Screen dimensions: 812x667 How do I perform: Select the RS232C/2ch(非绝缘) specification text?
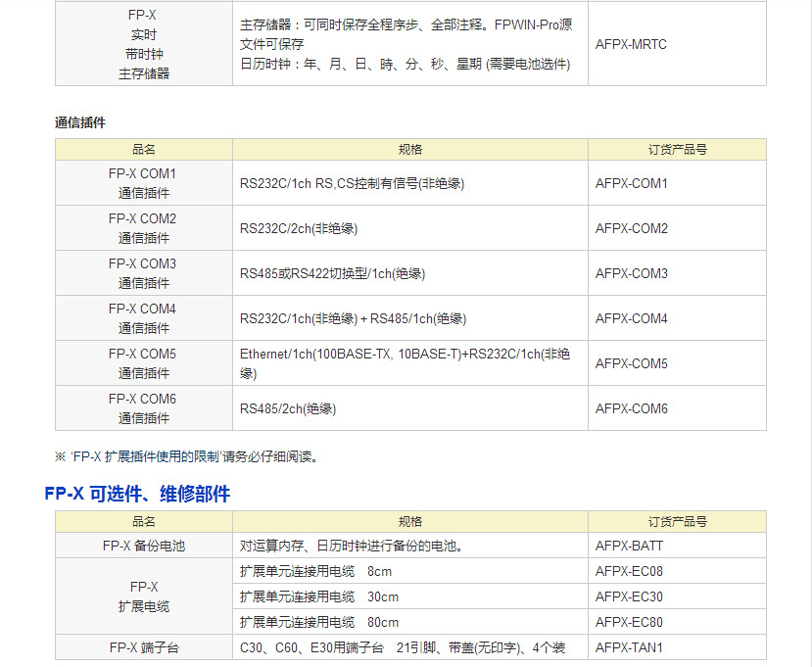pyautogui.click(x=284, y=227)
